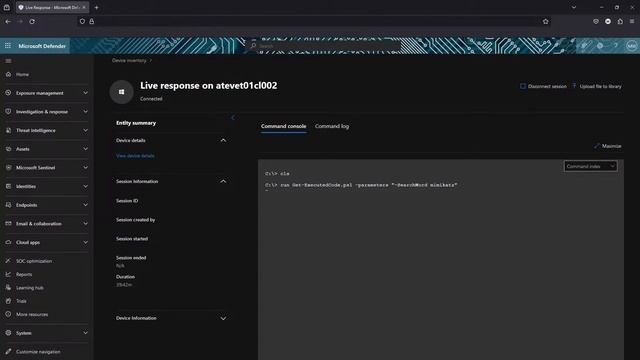Viewport: 640px width, 360px height.
Task: Open the Assets menu item
Action: [22, 149]
